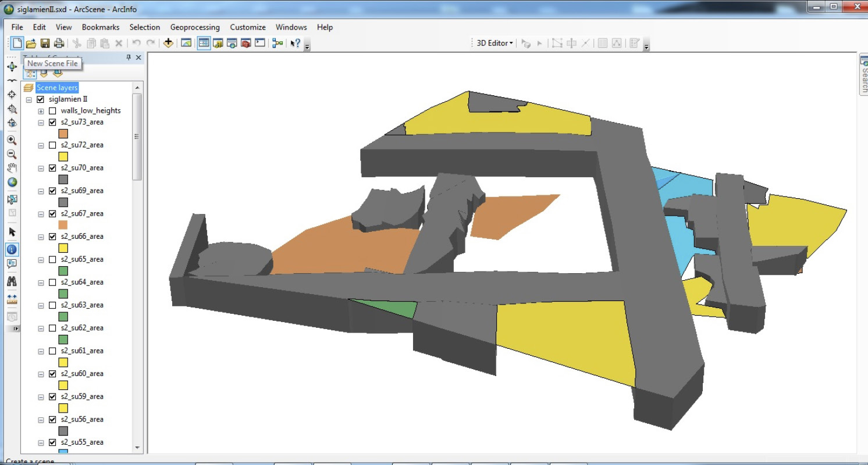Click the s2_su65_area green color swatch

[63, 271]
